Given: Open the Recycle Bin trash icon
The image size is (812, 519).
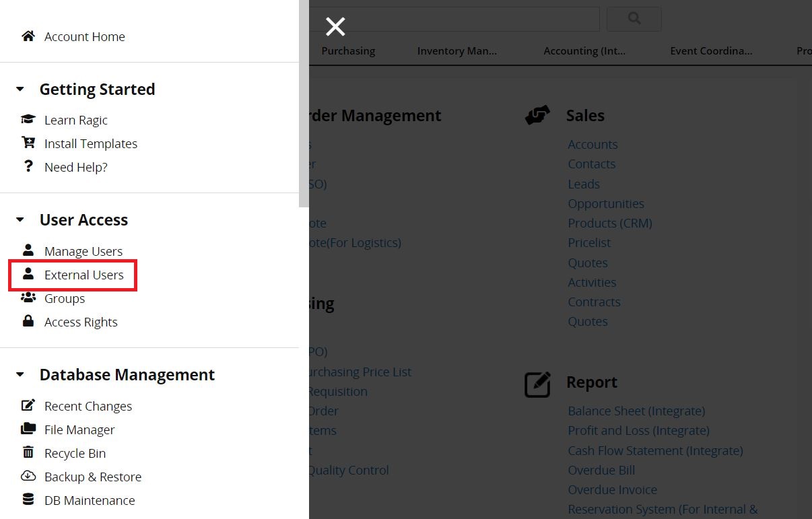Looking at the screenshot, I should 28,452.
